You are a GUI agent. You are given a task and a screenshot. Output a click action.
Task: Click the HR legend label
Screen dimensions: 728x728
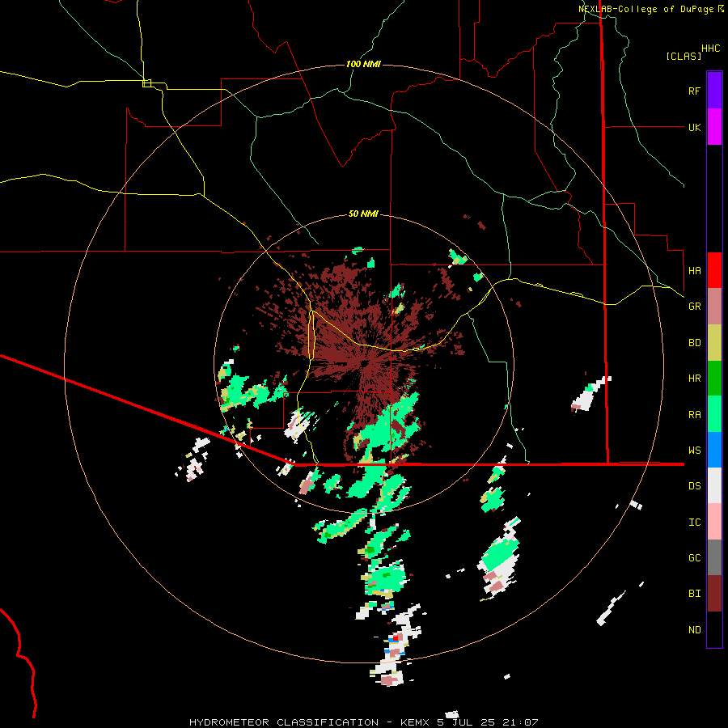pyautogui.click(x=694, y=379)
